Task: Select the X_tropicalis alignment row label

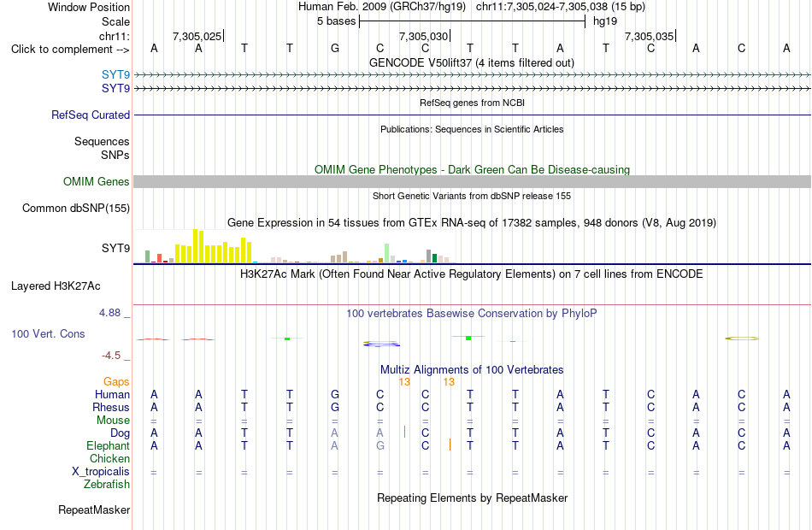Action: (x=101, y=472)
